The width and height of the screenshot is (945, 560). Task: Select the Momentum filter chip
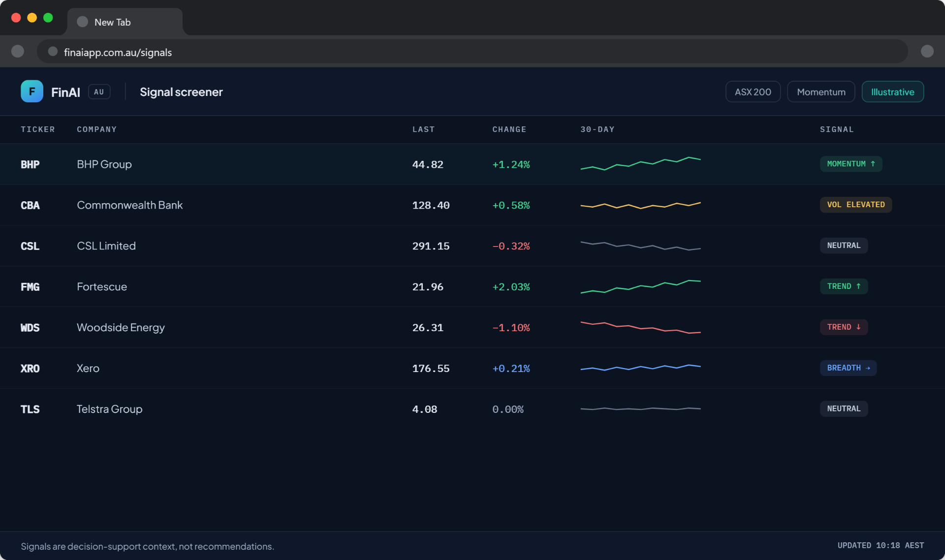click(x=821, y=92)
